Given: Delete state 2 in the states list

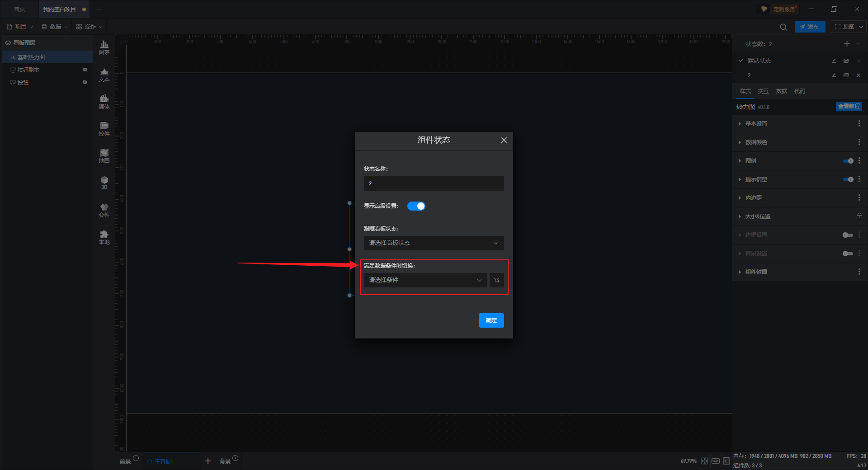Looking at the screenshot, I should pyautogui.click(x=859, y=75).
